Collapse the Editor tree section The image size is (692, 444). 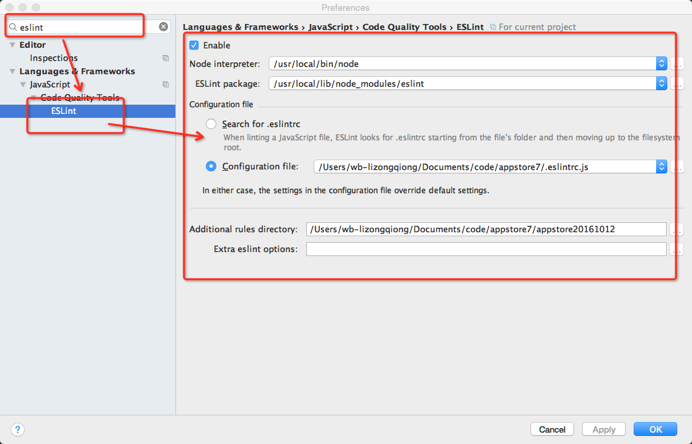[12, 45]
